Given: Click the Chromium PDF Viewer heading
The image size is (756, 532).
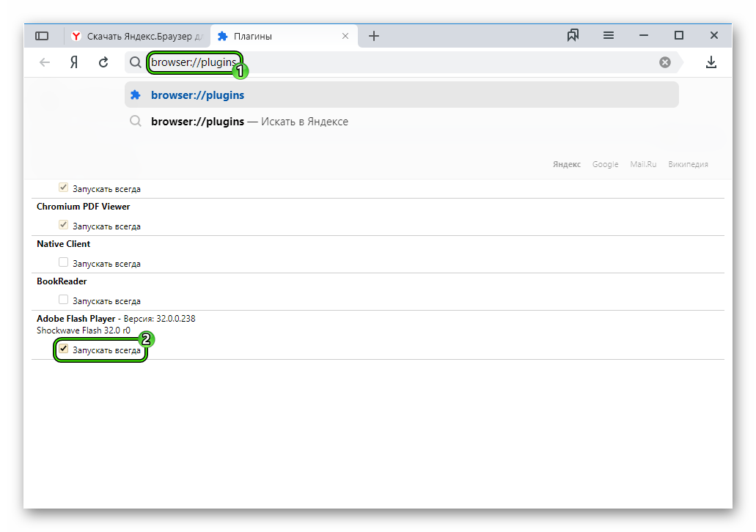Looking at the screenshot, I should 84,207.
